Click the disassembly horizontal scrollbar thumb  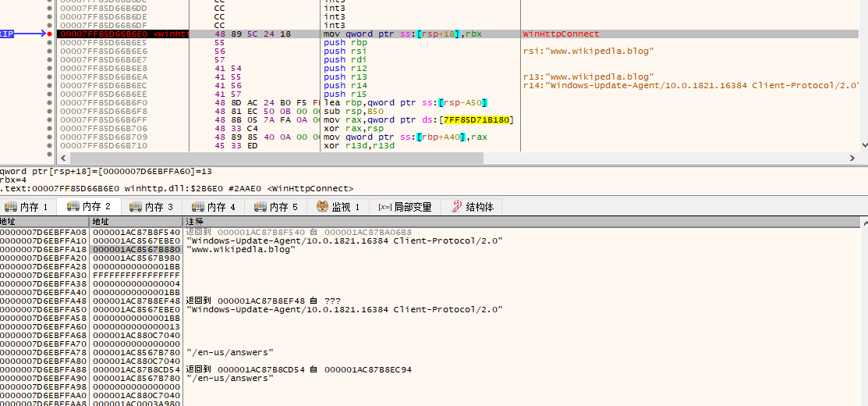tap(275, 158)
